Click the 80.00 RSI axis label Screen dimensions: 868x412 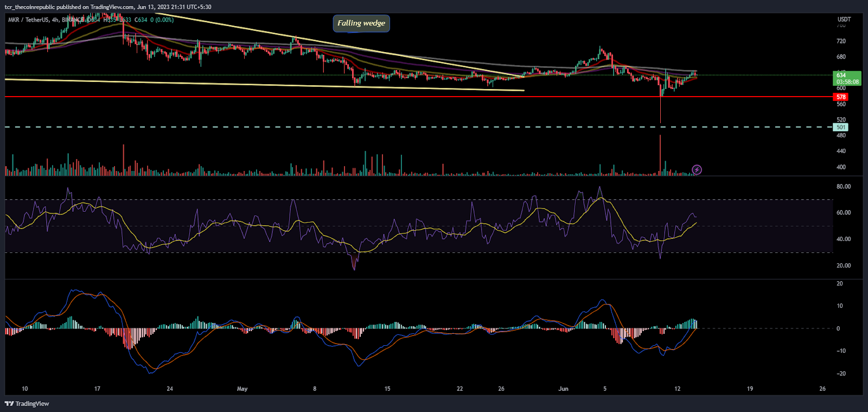[844, 187]
